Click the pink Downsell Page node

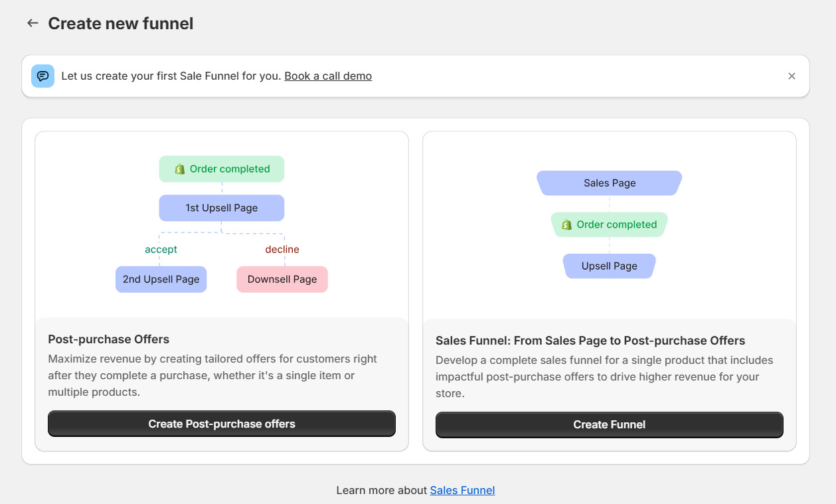(282, 279)
